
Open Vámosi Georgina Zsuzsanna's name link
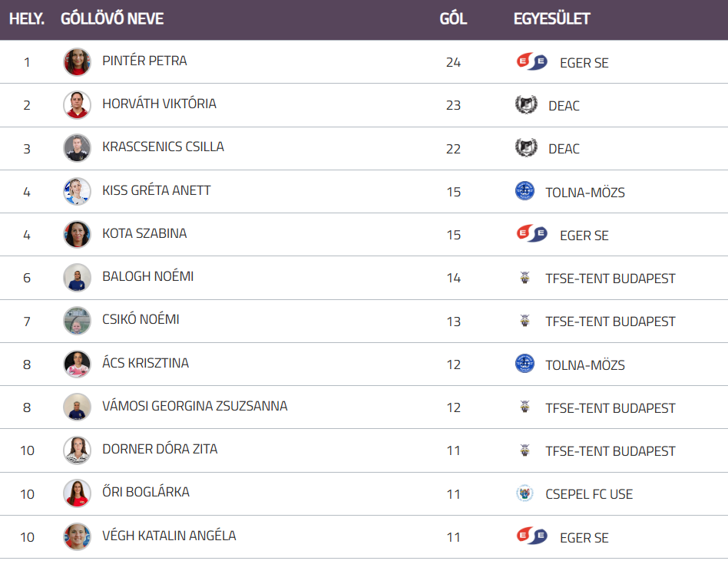194,406
